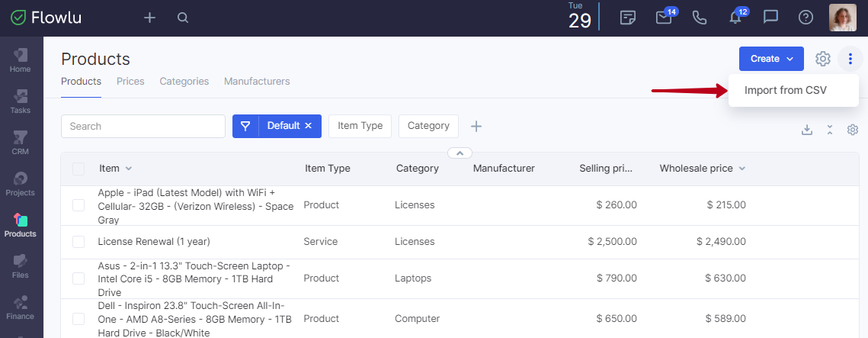Choose Import from CSV menu item
868x338 pixels.
786,90
